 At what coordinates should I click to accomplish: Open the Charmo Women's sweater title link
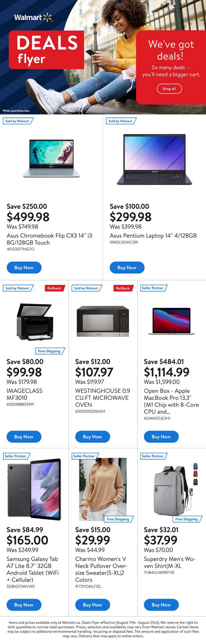[x=101, y=569]
